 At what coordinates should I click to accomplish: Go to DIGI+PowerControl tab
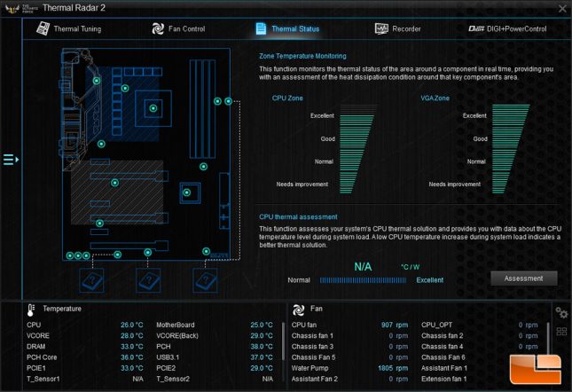[x=507, y=28]
